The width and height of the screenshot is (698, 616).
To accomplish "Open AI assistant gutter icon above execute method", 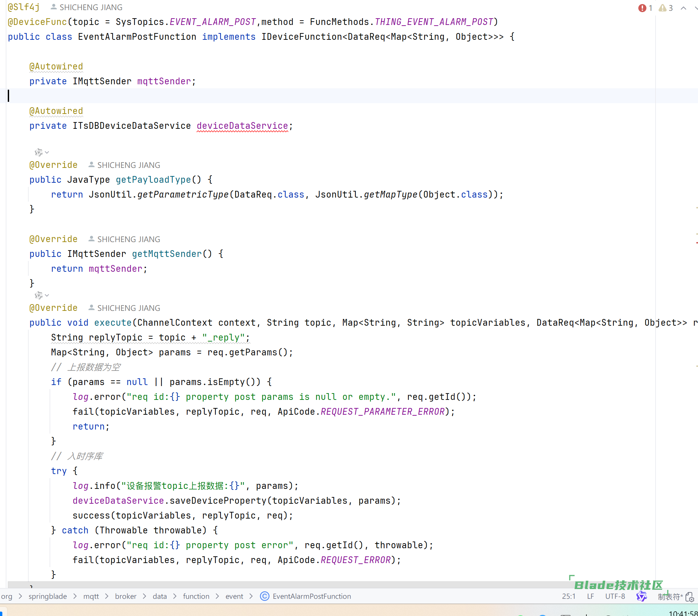I will 38,295.
